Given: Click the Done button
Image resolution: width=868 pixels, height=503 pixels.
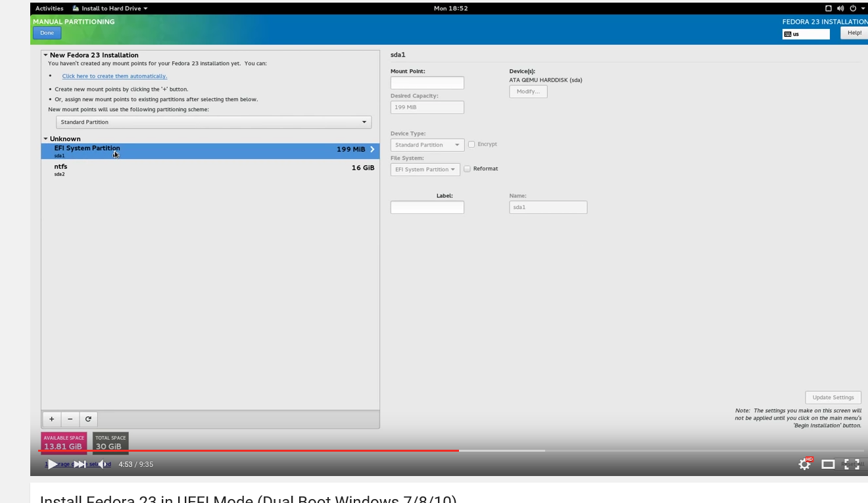Looking at the screenshot, I should tap(47, 33).
